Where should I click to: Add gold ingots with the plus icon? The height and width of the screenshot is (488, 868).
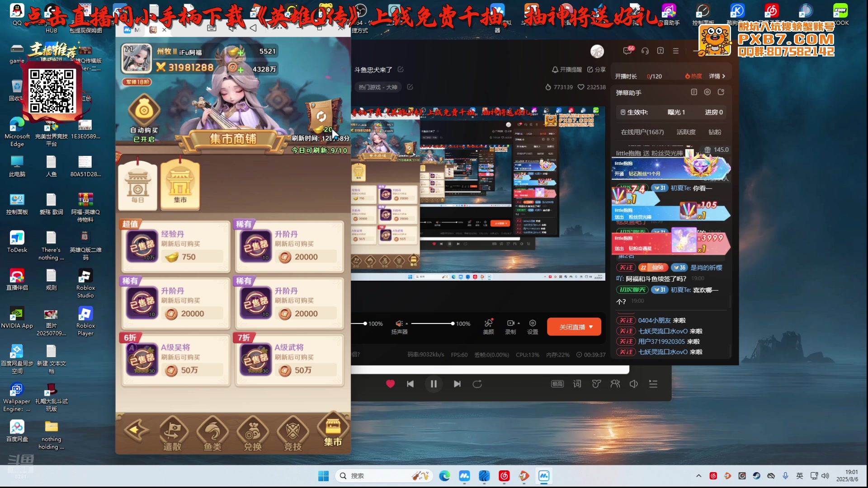[x=241, y=52]
